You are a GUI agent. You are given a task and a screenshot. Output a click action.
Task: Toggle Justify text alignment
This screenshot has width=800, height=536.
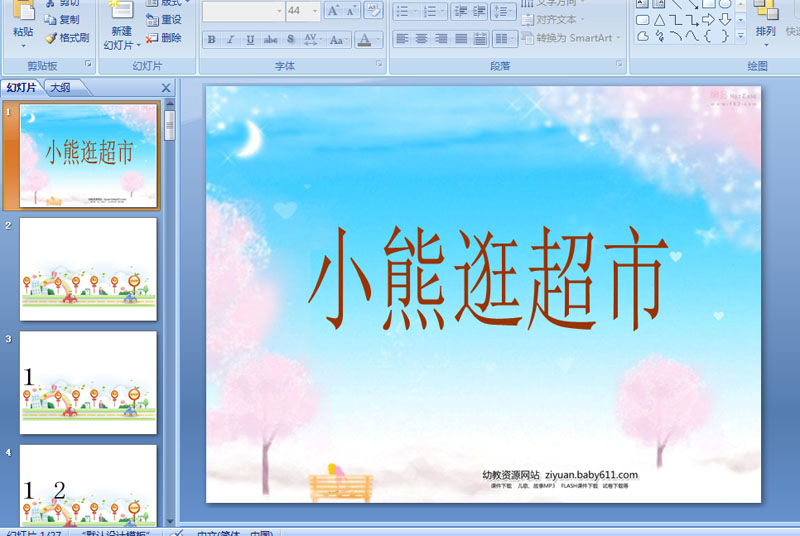pos(461,39)
